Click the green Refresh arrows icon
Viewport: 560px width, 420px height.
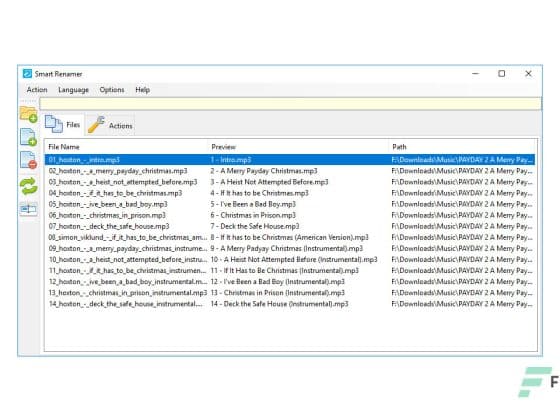tap(29, 186)
